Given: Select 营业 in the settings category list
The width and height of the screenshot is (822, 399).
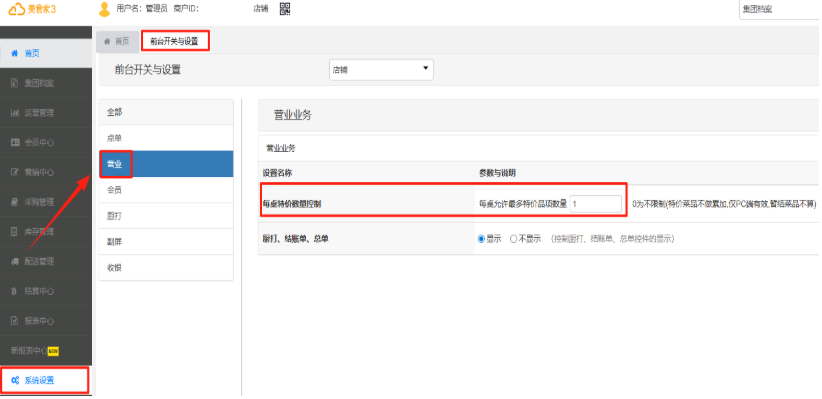Looking at the screenshot, I should pyautogui.click(x=166, y=164).
